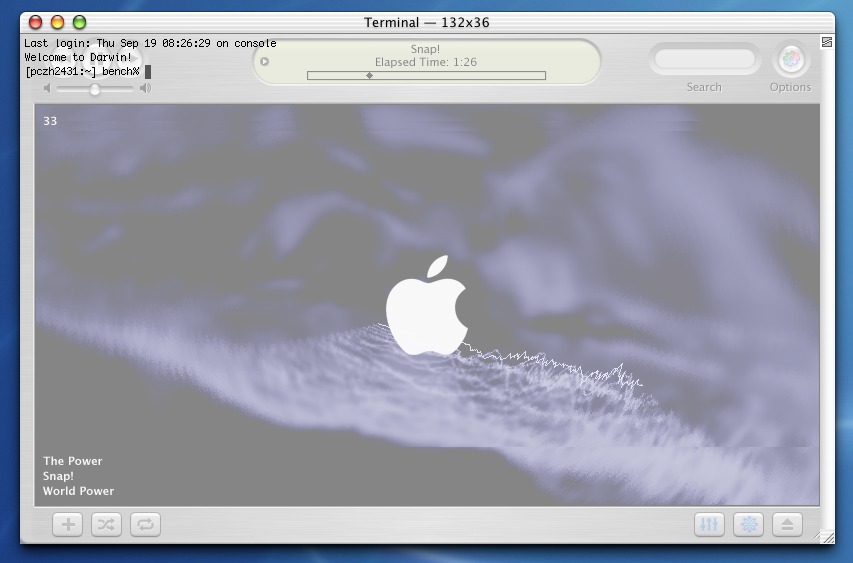Click the low volume speaker icon
The width and height of the screenshot is (853, 563).
click(x=47, y=88)
